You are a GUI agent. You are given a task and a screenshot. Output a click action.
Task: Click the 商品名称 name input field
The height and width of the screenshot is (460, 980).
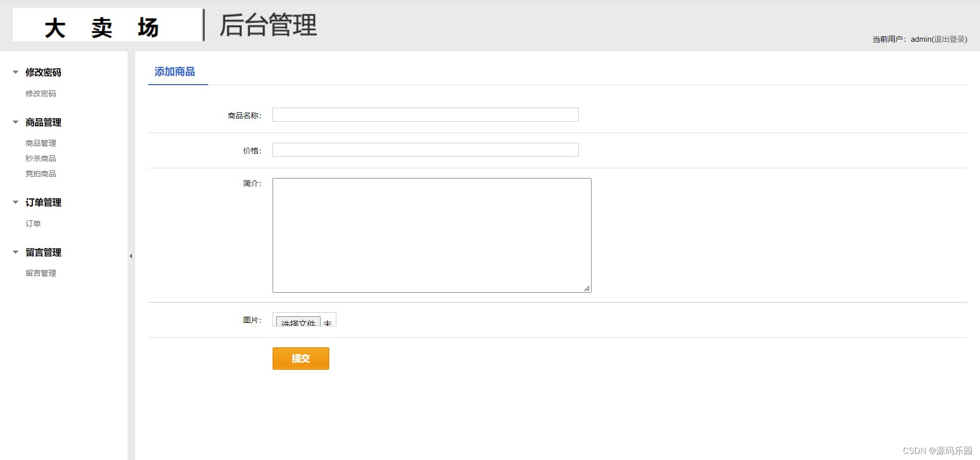[x=425, y=115]
